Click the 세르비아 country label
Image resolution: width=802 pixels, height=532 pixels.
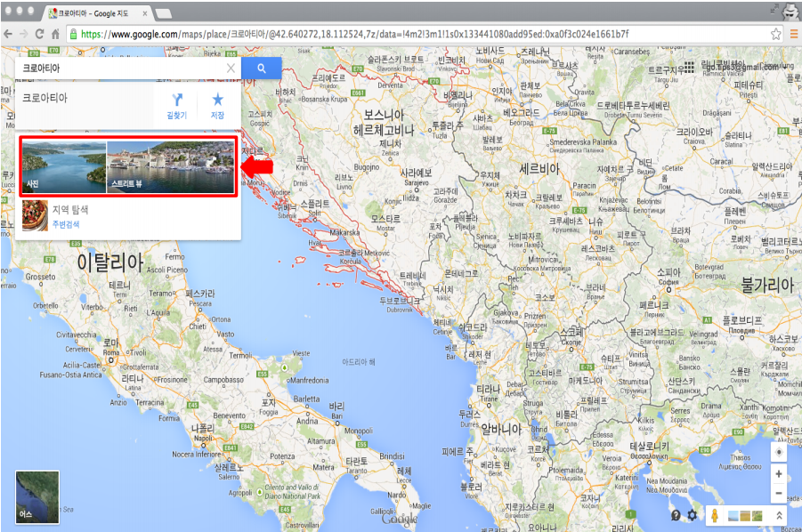click(x=539, y=169)
